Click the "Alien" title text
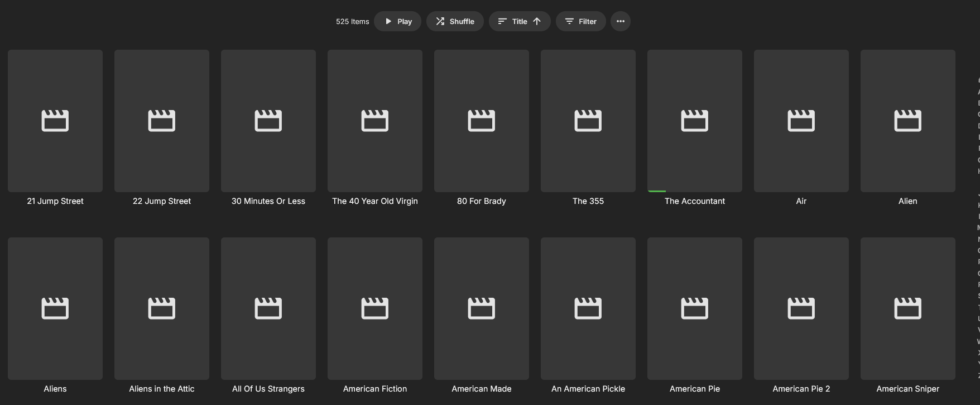 point(908,201)
